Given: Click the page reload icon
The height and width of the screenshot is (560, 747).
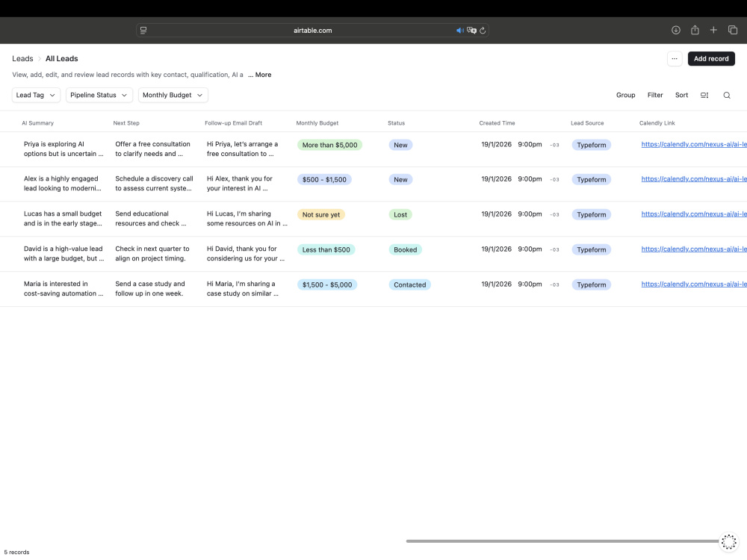Looking at the screenshot, I should (x=483, y=31).
